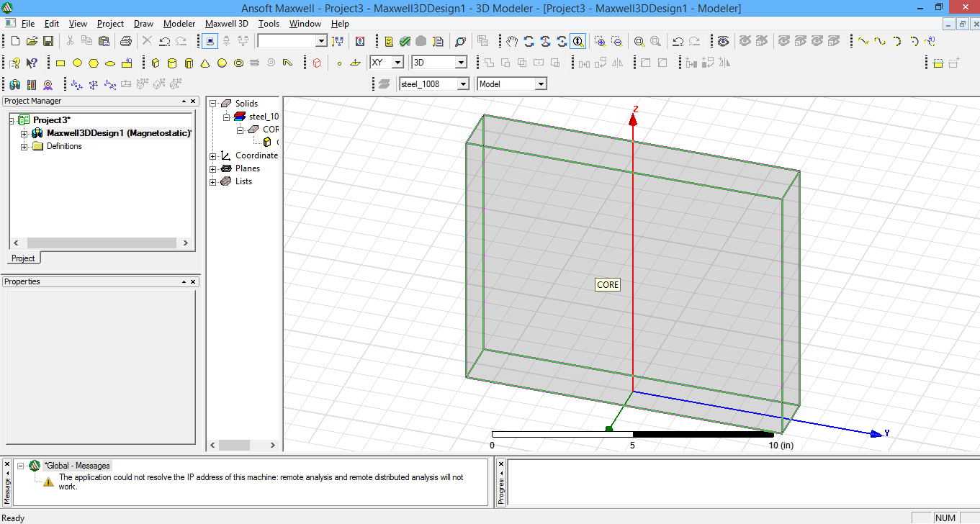Click the black scale bar below the model
The image size is (980, 524).
tap(702, 433)
